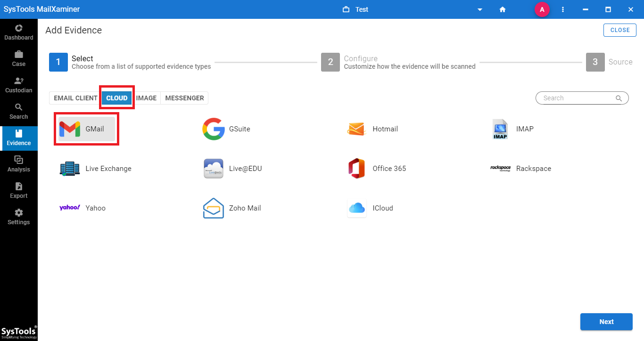Choose ICloud as evidence source
The width and height of the screenshot is (644, 341).
click(x=370, y=208)
